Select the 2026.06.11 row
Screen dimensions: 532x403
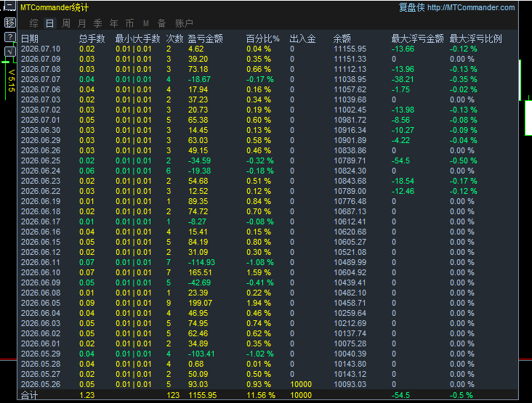267,262
